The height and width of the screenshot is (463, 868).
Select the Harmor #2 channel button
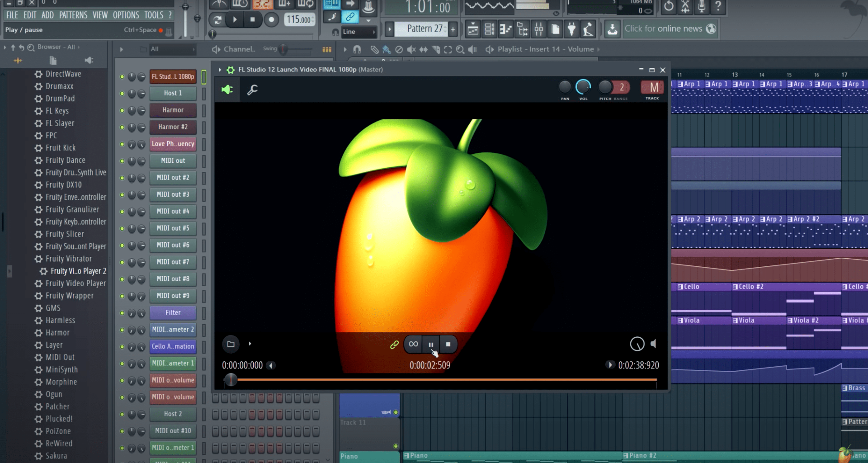tap(173, 127)
